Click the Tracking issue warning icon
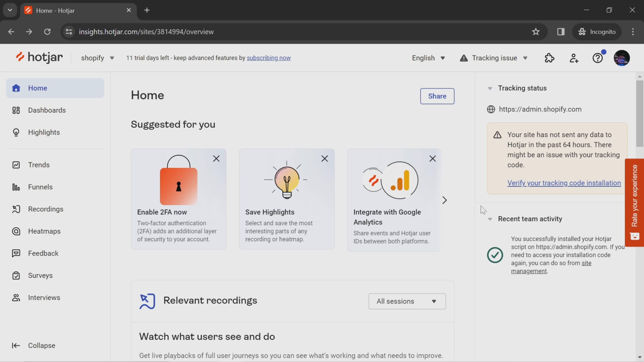 pos(463,58)
